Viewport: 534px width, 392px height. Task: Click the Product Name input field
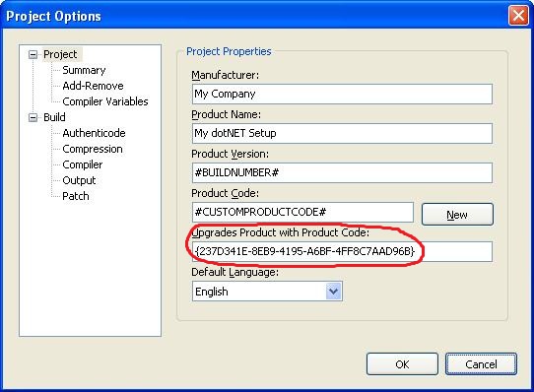342,133
